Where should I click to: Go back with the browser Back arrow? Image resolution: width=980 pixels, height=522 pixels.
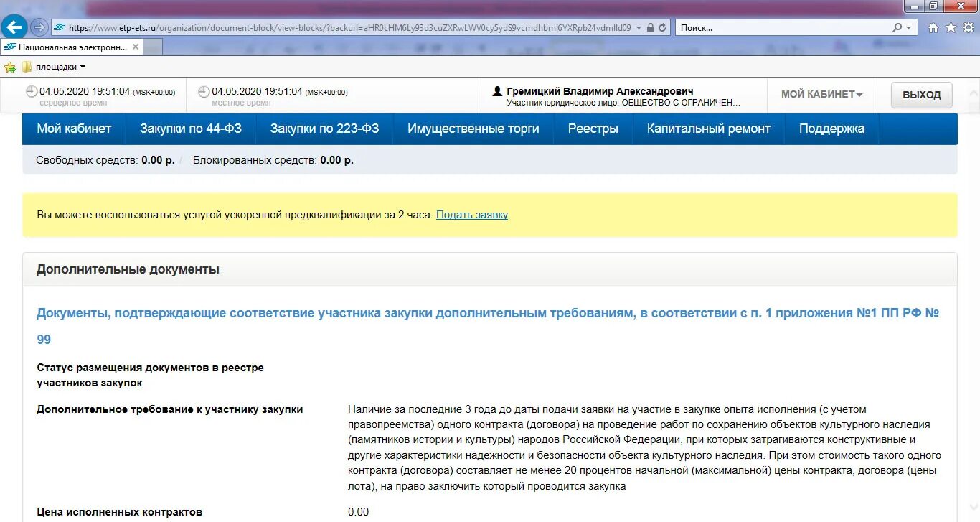[x=14, y=27]
